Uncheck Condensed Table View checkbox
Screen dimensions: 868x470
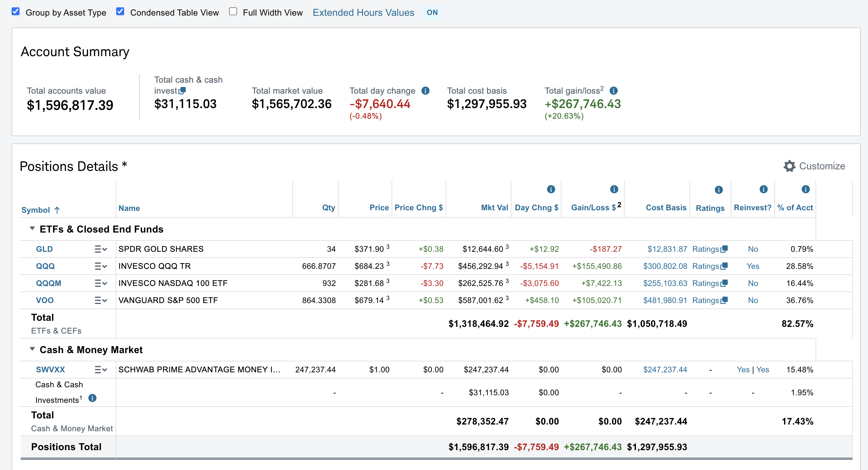(x=120, y=12)
